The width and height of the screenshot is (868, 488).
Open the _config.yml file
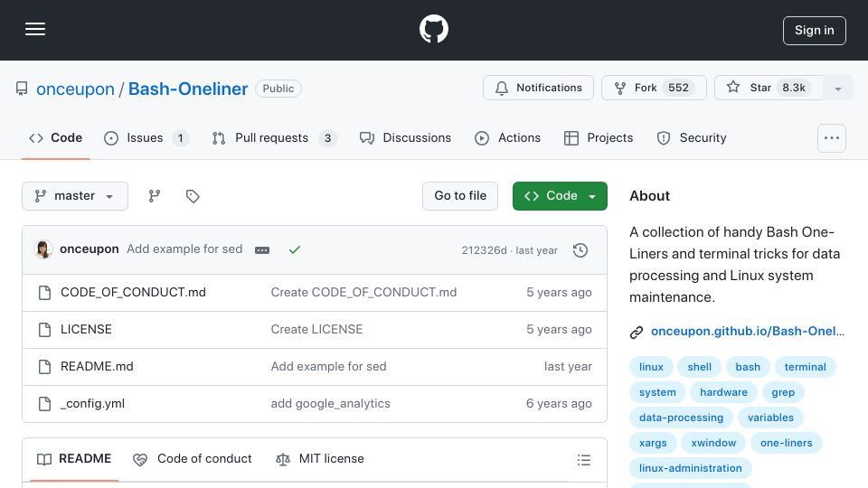(x=92, y=403)
